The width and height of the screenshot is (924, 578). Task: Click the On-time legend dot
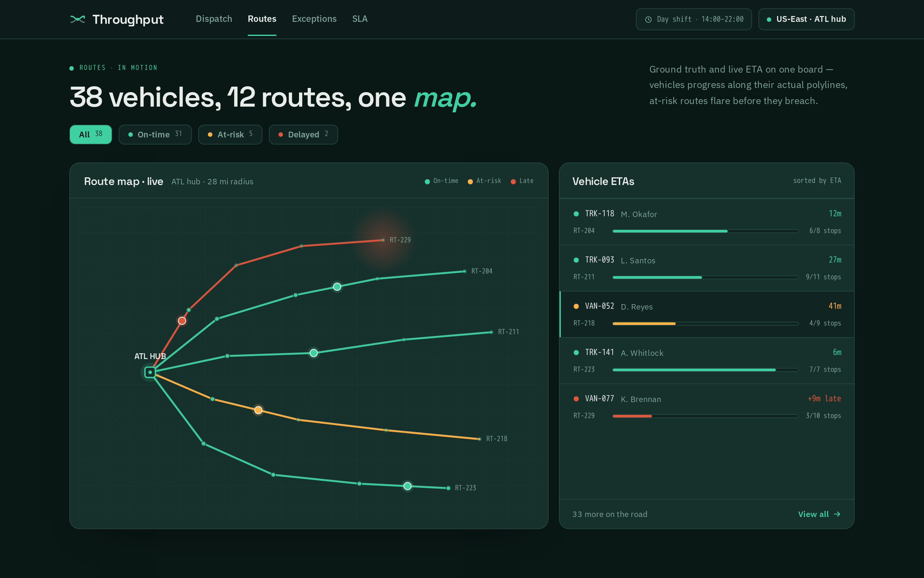[x=427, y=181]
